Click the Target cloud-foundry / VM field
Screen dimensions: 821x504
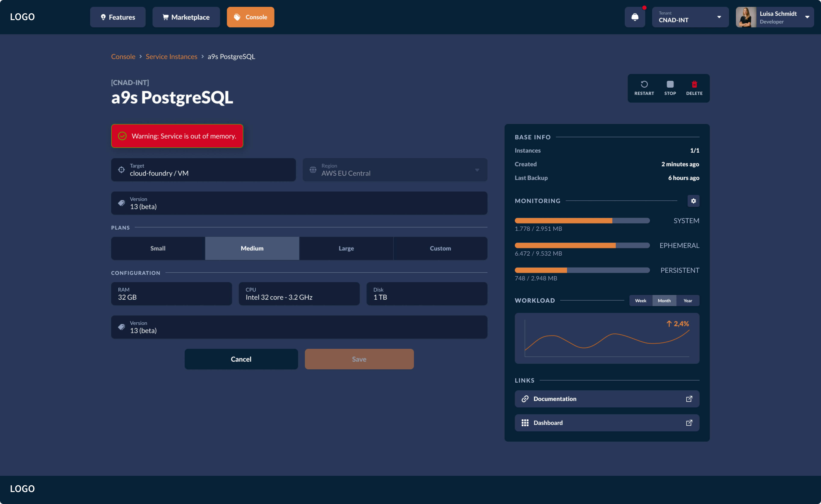point(203,170)
